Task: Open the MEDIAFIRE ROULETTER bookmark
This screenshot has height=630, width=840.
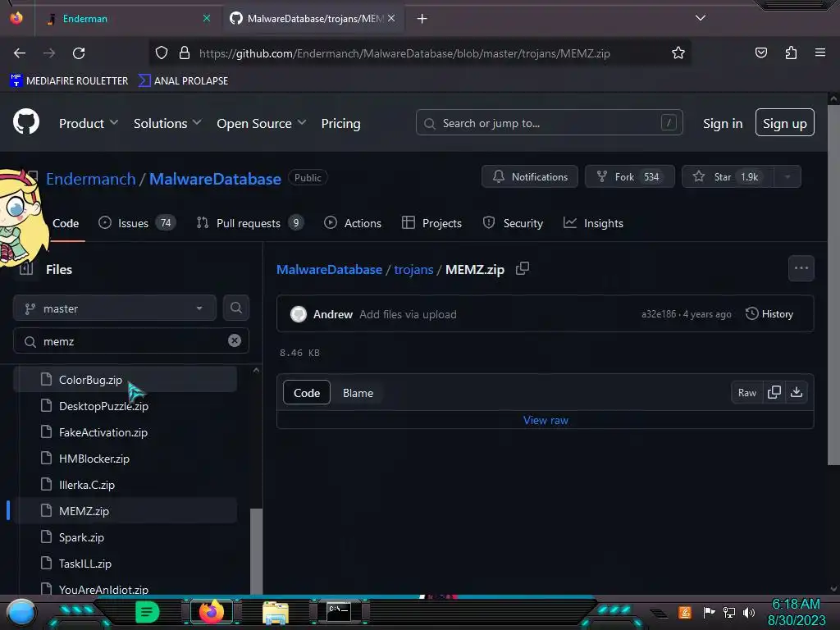Action: point(69,80)
